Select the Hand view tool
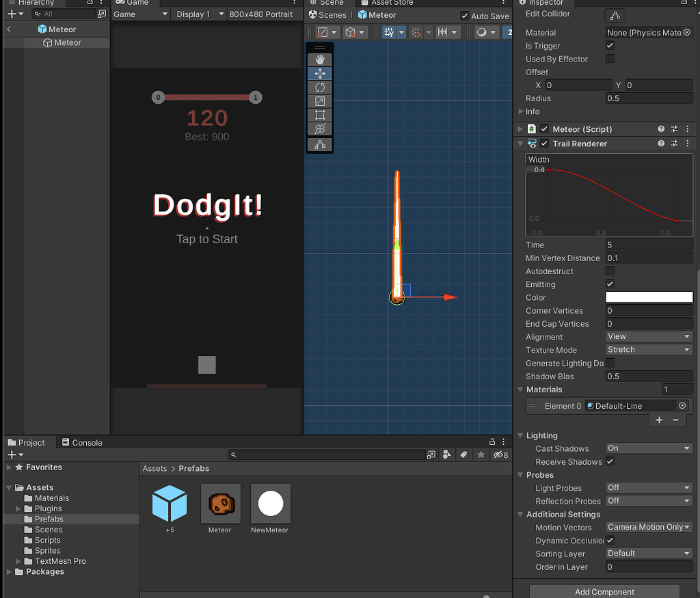700x598 pixels. coord(319,59)
